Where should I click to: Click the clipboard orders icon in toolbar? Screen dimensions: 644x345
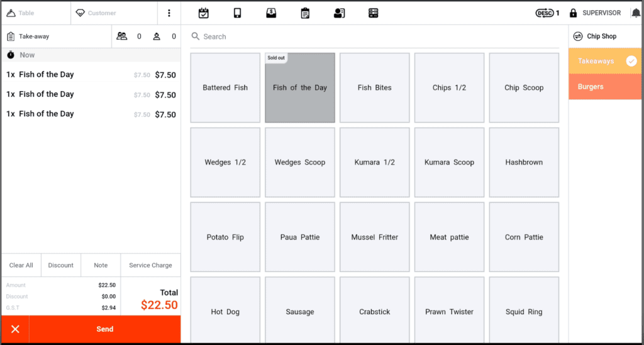coord(305,13)
